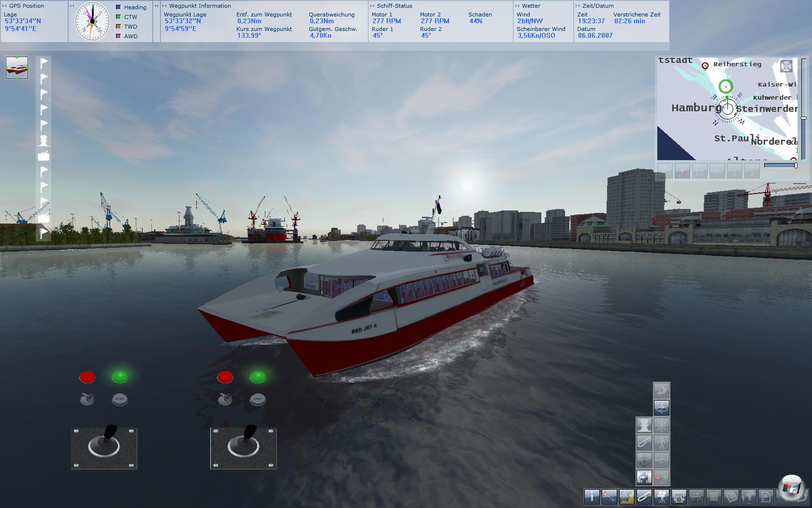Select the orbit camera rotation icon
Viewport: 812px width, 508px height.
click(661, 407)
